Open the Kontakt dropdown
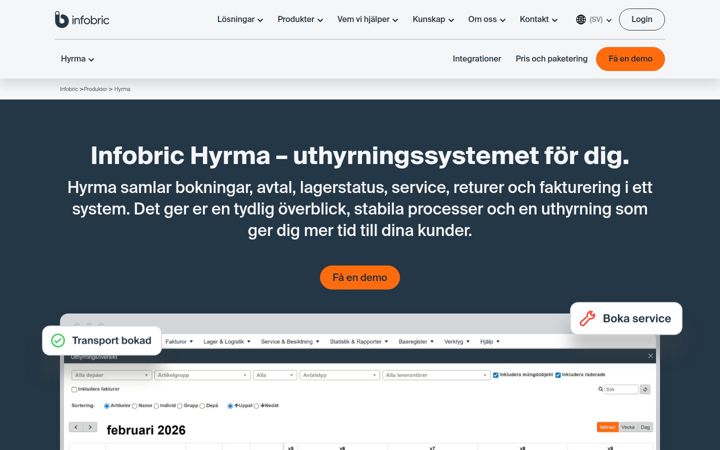The image size is (720, 450). [539, 19]
